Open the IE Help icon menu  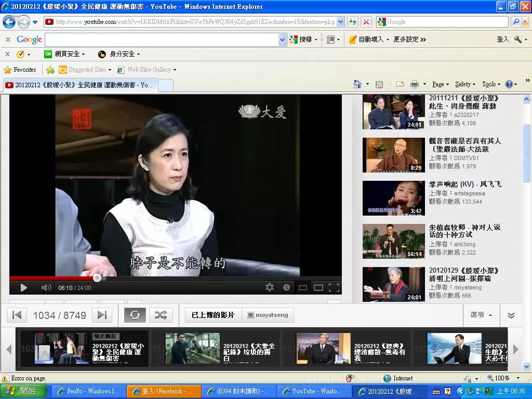click(511, 84)
